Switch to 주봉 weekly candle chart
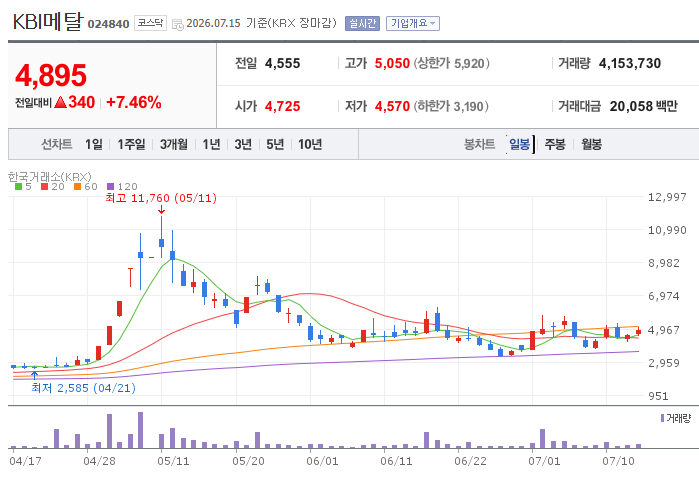This screenshot has height=477, width=699. (555, 144)
